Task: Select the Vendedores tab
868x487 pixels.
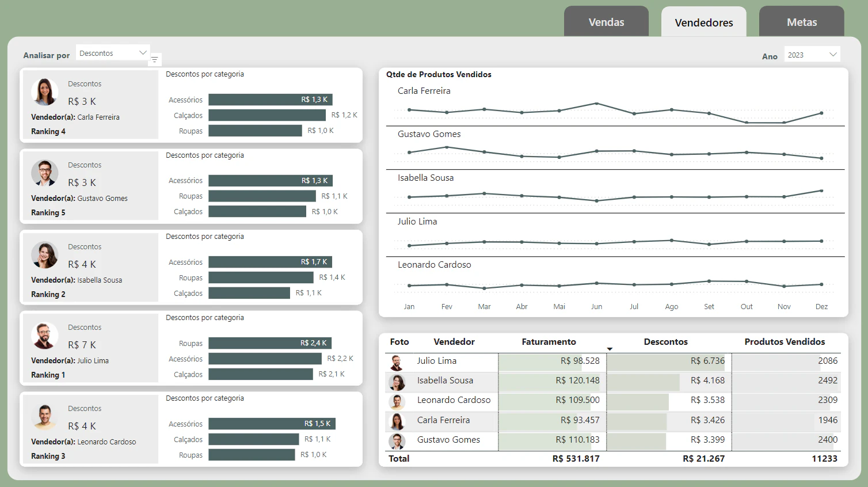Action: (704, 22)
